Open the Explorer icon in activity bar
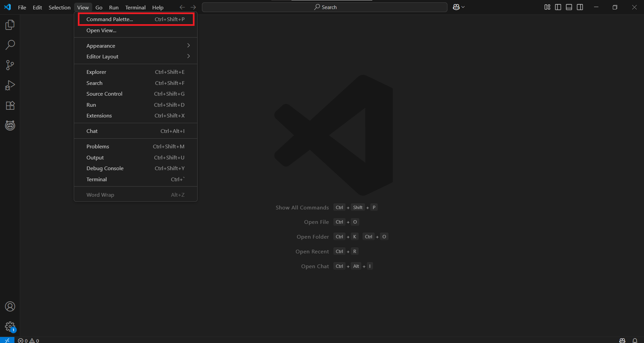 tap(10, 25)
